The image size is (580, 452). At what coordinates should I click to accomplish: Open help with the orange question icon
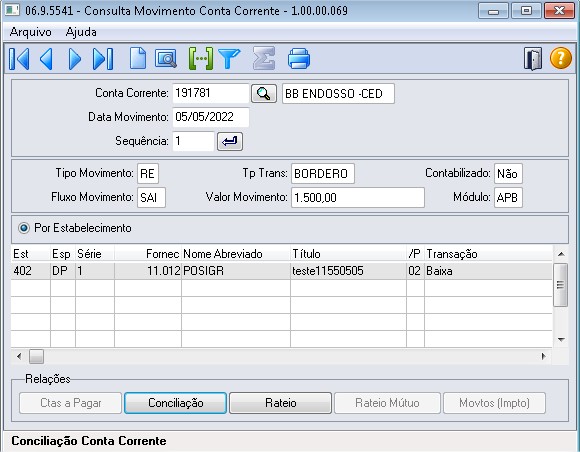tap(561, 58)
